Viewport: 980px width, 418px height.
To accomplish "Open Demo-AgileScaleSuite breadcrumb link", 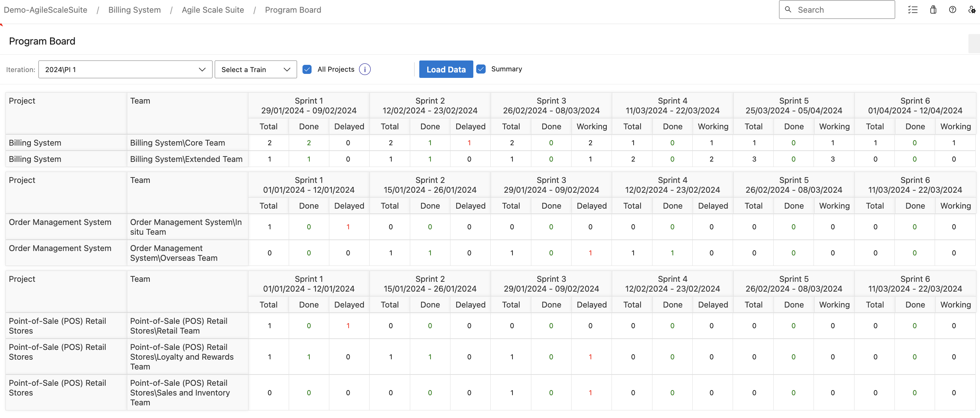I will (x=45, y=10).
